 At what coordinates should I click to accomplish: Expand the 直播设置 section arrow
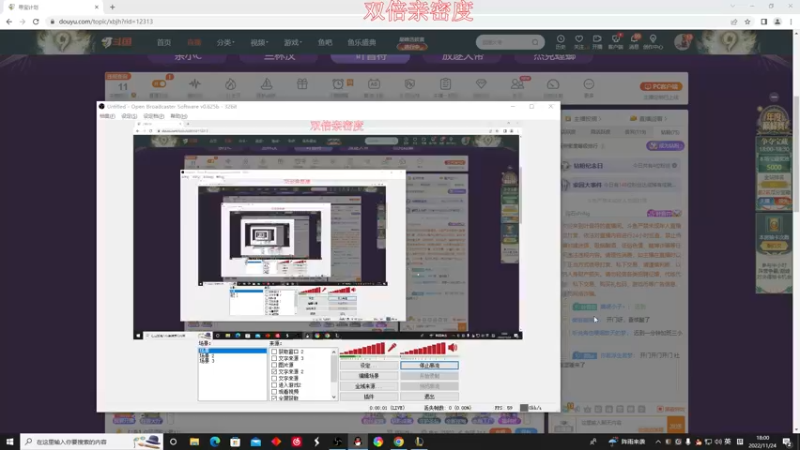[x=665, y=118]
